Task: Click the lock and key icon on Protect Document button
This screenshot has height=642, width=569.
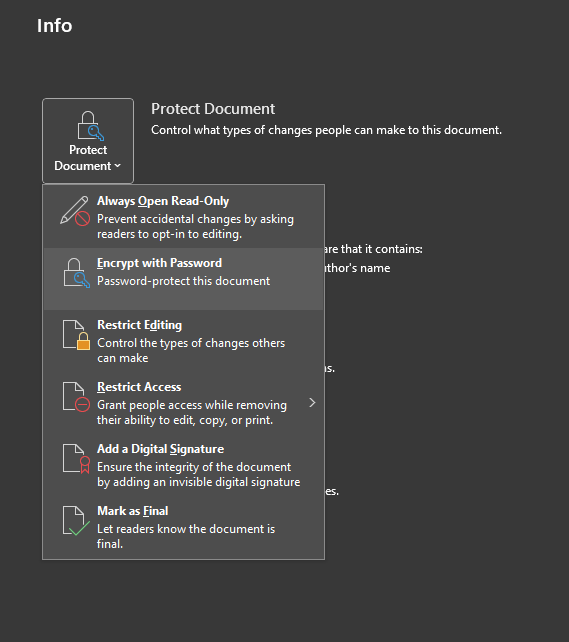Action: click(x=90, y=125)
